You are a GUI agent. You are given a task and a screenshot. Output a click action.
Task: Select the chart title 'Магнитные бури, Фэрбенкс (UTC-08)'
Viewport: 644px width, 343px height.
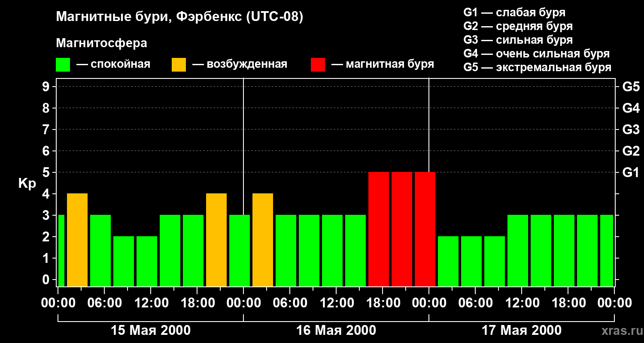pyautogui.click(x=179, y=17)
